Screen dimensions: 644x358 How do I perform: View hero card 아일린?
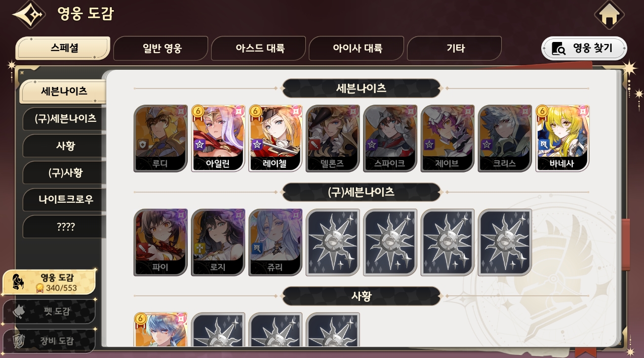coord(218,139)
